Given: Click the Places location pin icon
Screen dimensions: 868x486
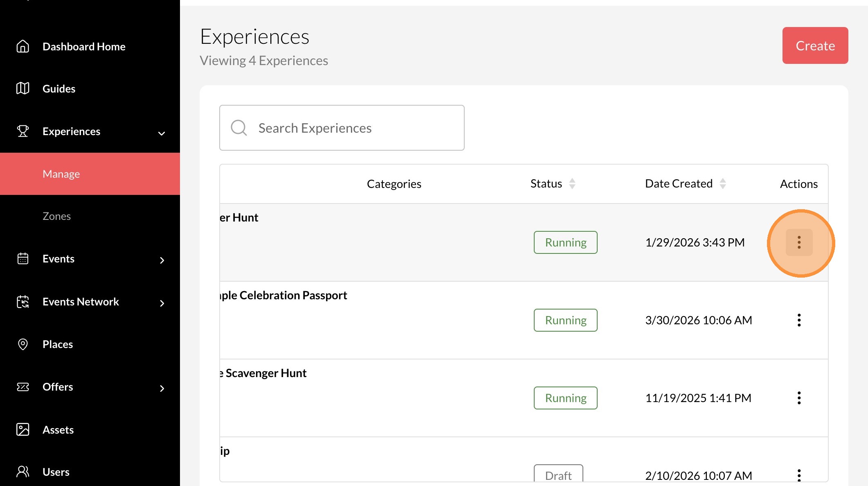Looking at the screenshot, I should (23, 344).
